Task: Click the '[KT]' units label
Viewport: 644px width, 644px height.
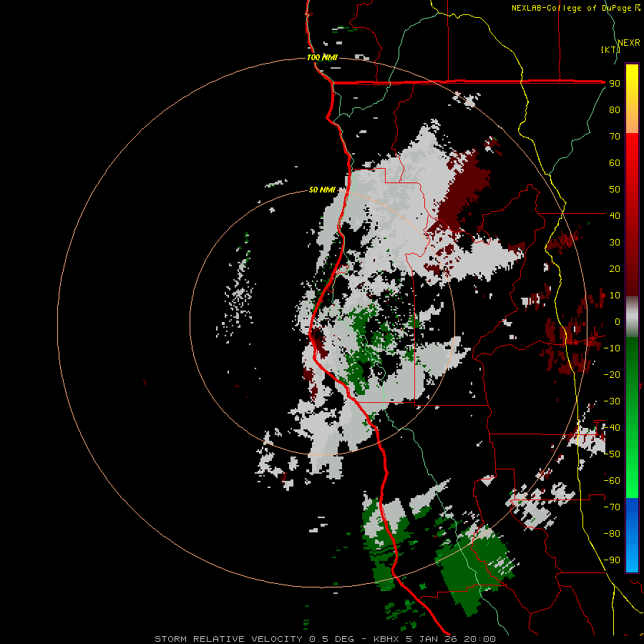Action: pos(610,49)
